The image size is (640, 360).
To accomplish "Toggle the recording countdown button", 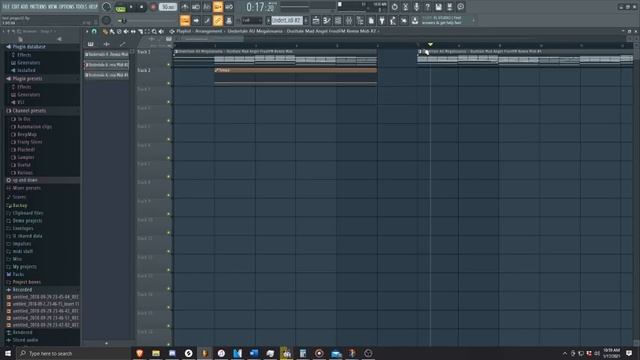I will 207,7.
